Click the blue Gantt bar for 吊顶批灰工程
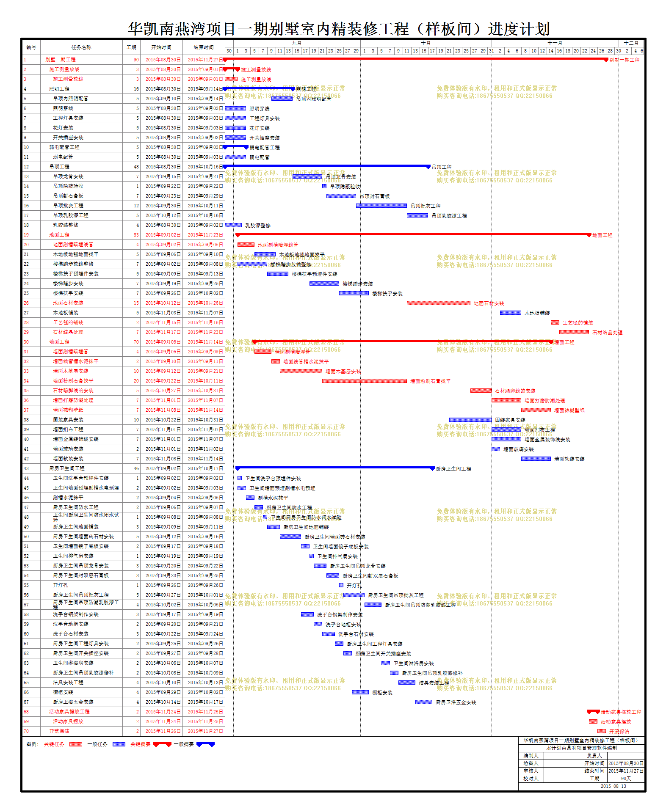This screenshot has width=666, height=812. (381, 206)
